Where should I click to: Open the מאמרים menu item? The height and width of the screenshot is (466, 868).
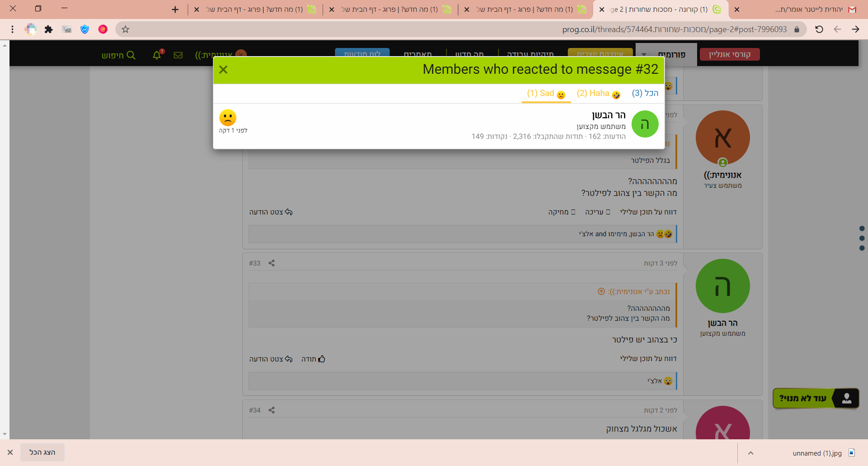pos(418,55)
